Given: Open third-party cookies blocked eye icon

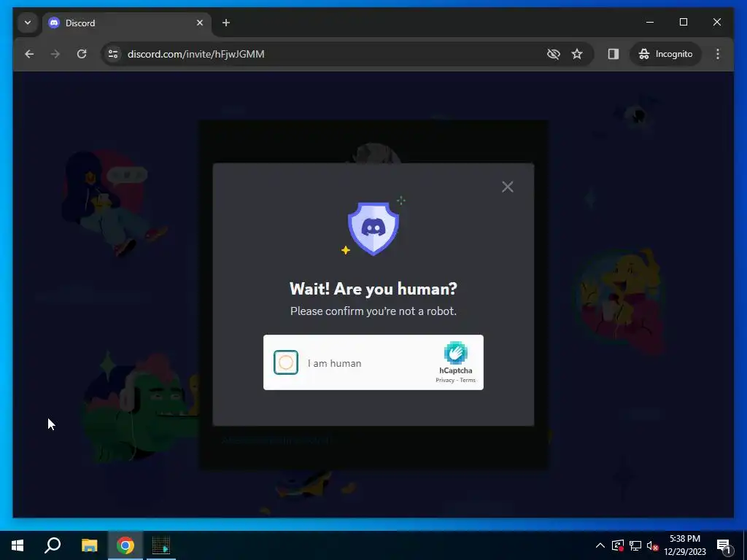Looking at the screenshot, I should 553,54.
